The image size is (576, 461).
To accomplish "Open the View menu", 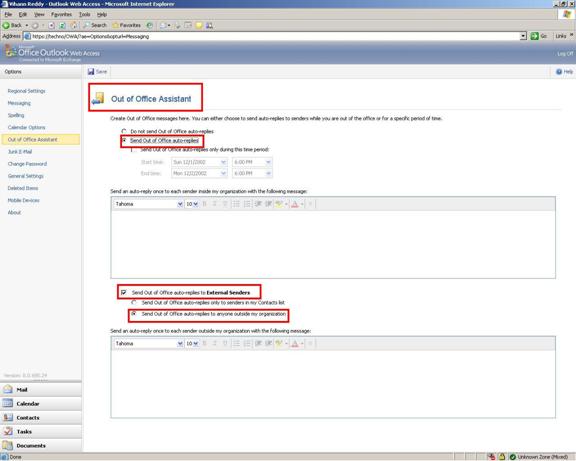I will 39,14.
